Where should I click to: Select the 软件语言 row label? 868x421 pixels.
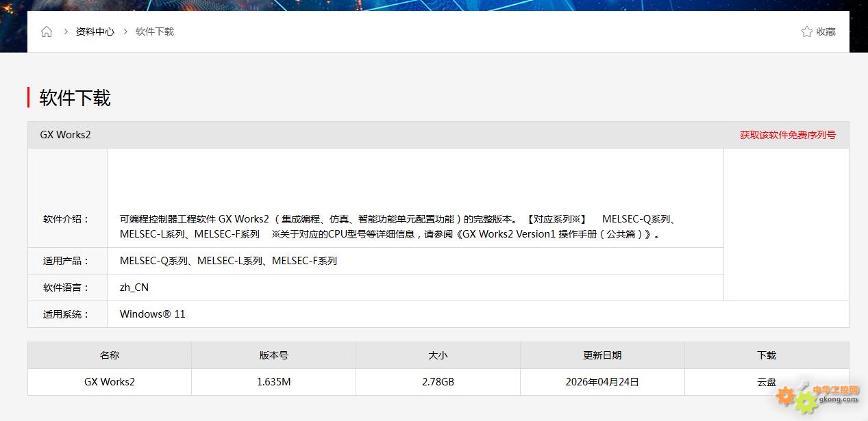(x=66, y=288)
